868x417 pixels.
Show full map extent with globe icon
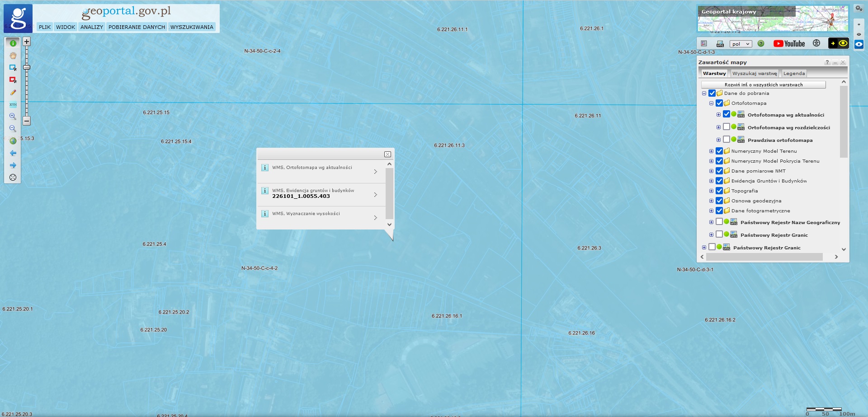click(13, 141)
